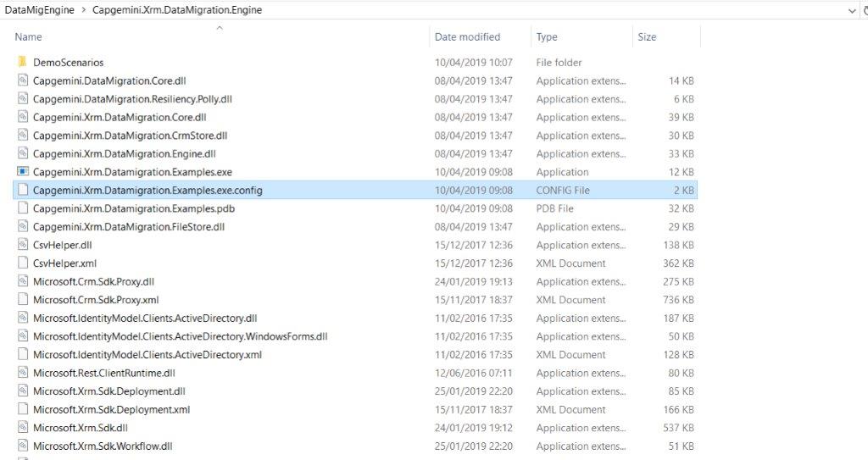
Task: Select Capgemini.Xrm.Datamigration.Examples.exe file name
Action: click(x=132, y=172)
